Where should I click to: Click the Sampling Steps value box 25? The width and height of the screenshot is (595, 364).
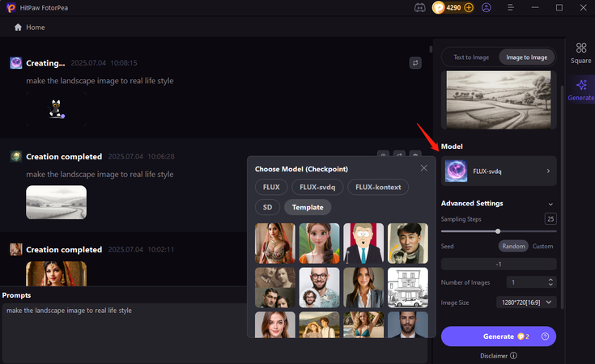point(550,218)
